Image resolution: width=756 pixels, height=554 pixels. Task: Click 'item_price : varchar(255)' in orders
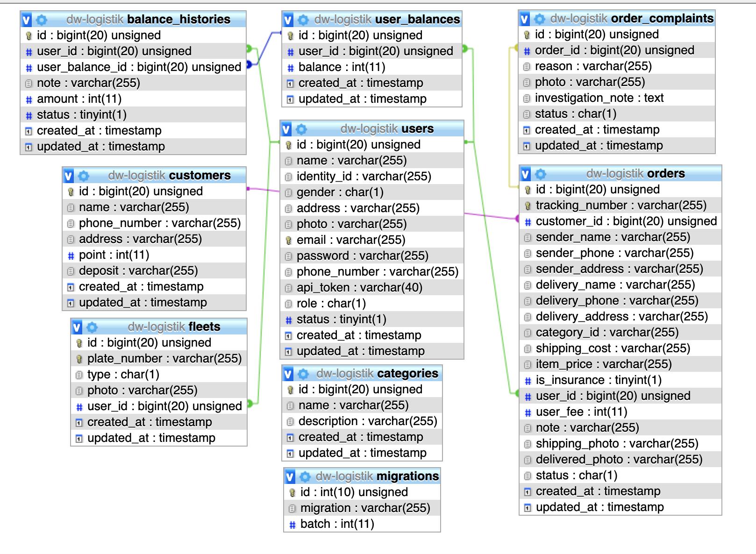[604, 364]
